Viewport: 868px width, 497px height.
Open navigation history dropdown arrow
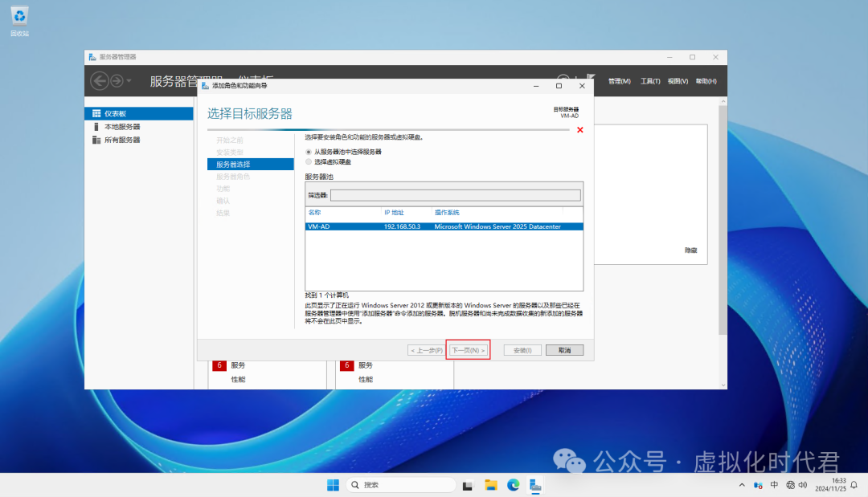click(129, 81)
